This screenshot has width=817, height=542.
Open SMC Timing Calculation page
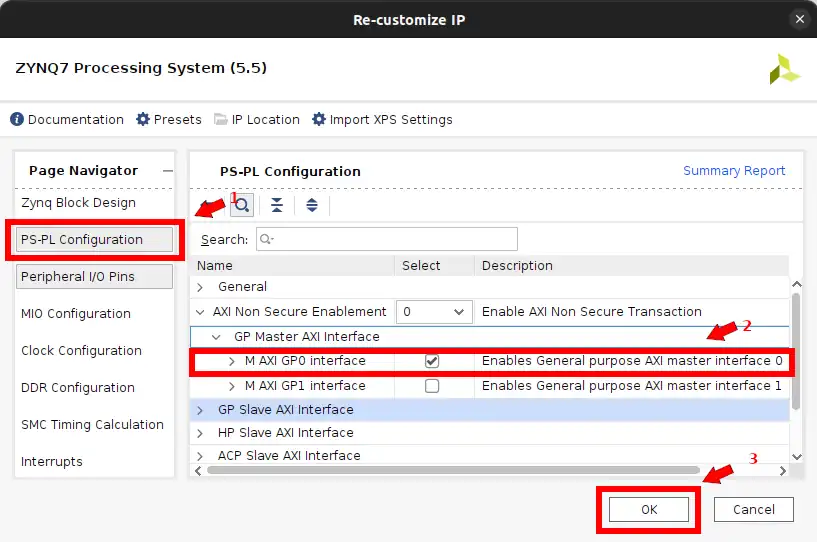[x=92, y=425]
